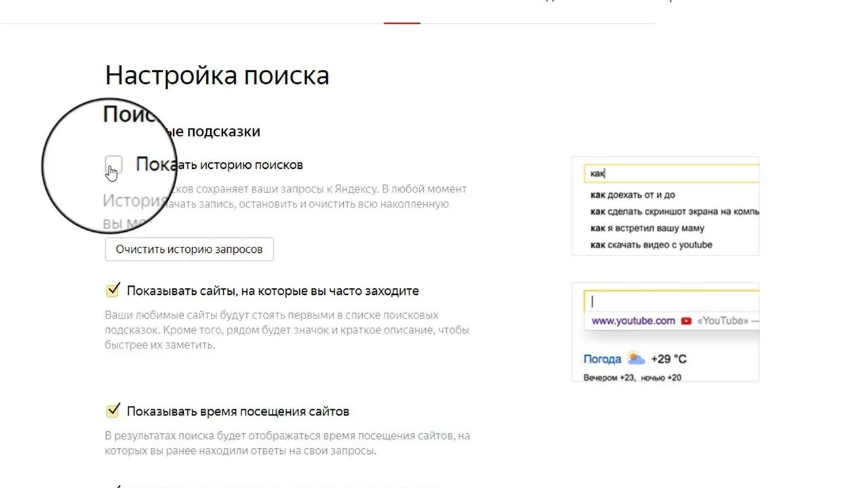Viewport: 868px width, 488px height.
Task: Click the "Настройка поиска" heading
Action: (217, 75)
